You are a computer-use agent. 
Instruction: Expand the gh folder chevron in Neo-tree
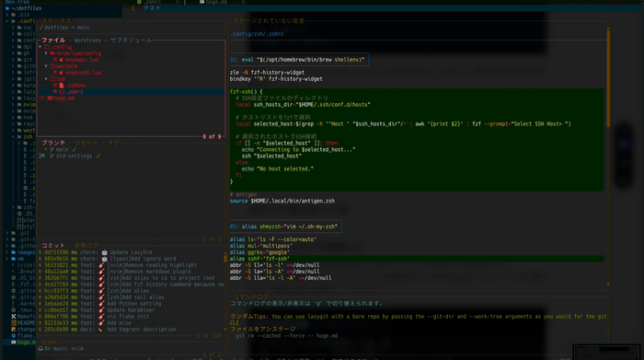[x=13, y=53]
